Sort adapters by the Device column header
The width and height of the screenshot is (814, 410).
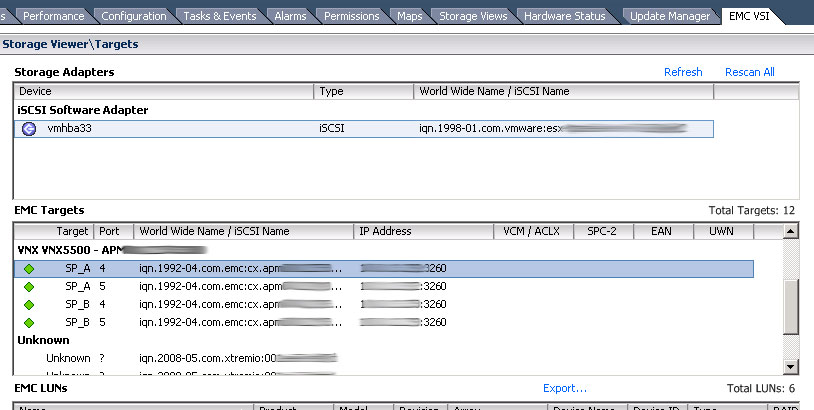[164, 91]
